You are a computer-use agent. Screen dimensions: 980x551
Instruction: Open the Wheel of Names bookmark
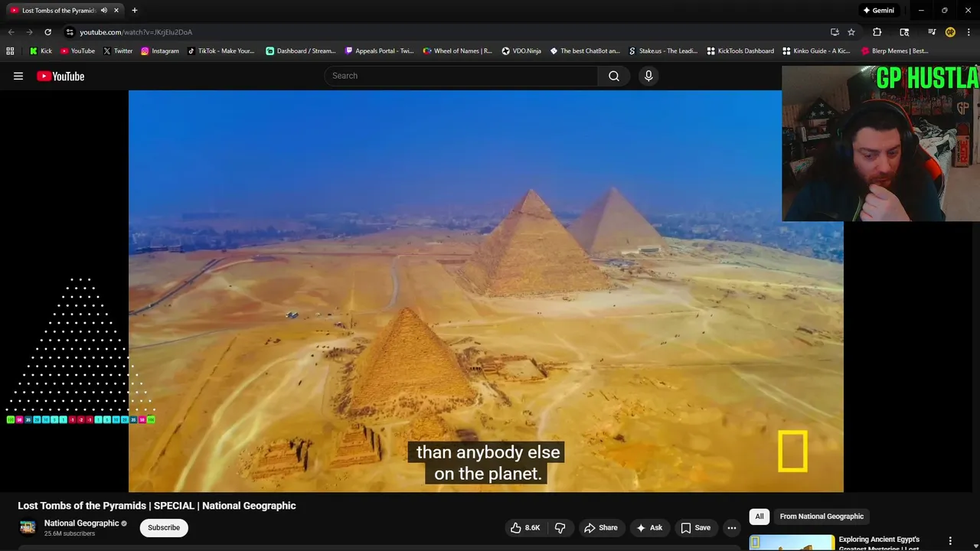pos(458,51)
